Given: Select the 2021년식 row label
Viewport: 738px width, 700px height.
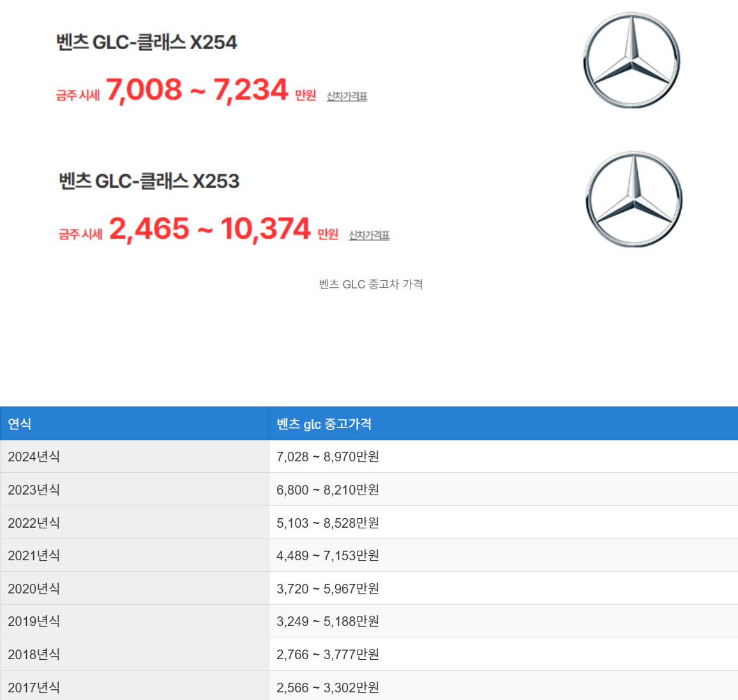Looking at the screenshot, I should [x=34, y=555].
